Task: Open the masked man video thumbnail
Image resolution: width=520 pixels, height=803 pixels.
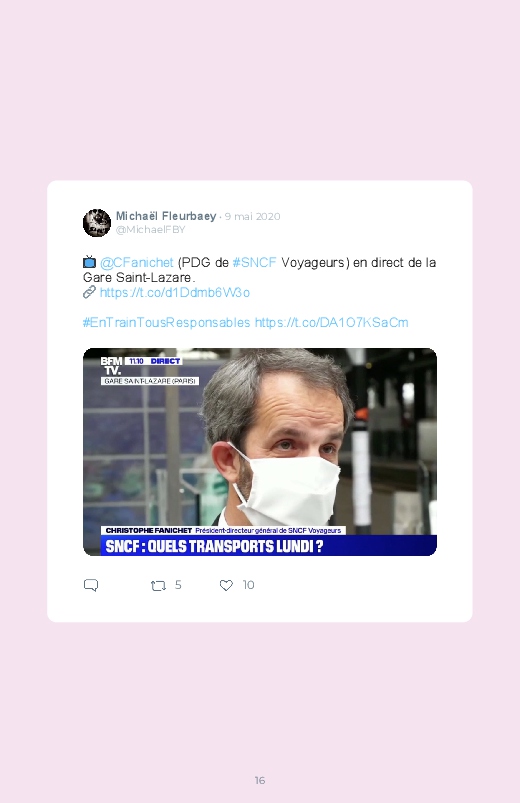Action: pyautogui.click(x=260, y=452)
